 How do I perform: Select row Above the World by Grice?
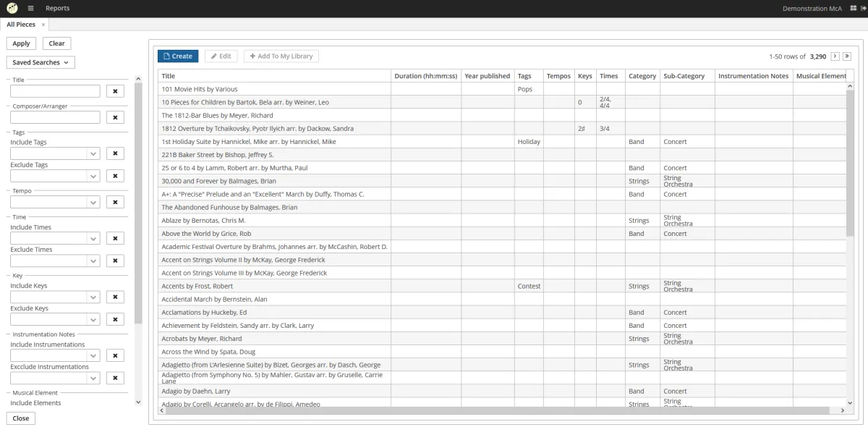tap(502, 234)
